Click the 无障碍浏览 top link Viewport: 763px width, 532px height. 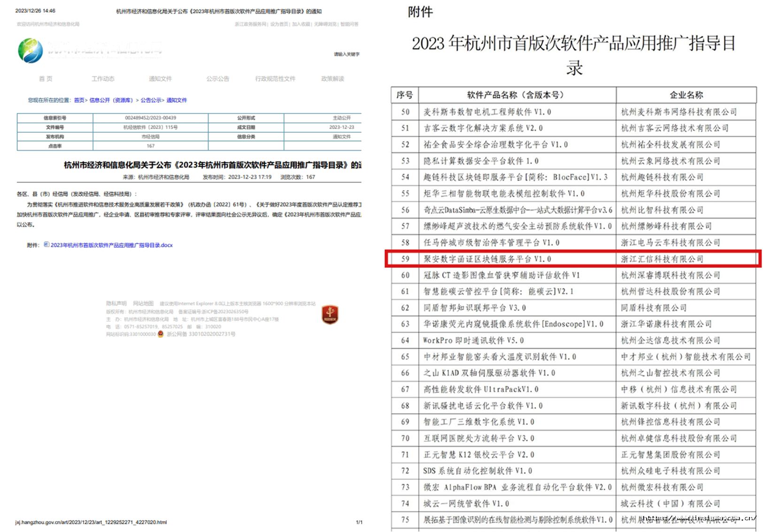click(325, 24)
